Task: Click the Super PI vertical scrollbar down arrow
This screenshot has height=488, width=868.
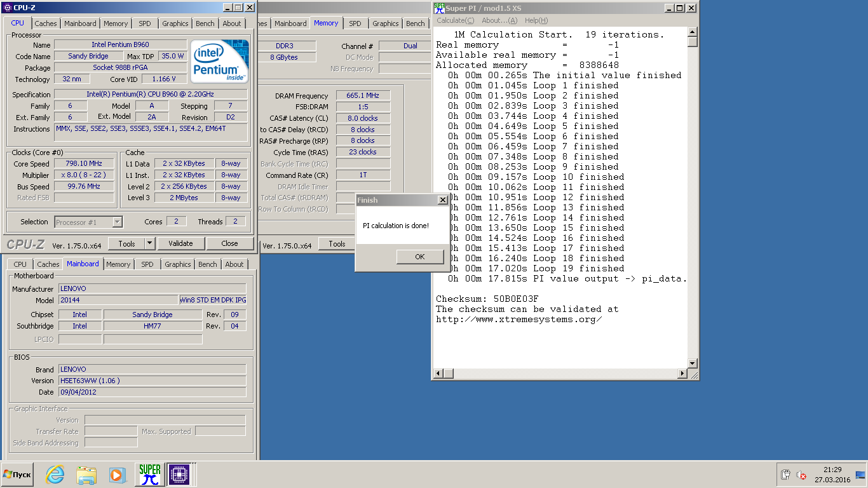Action: coord(693,363)
